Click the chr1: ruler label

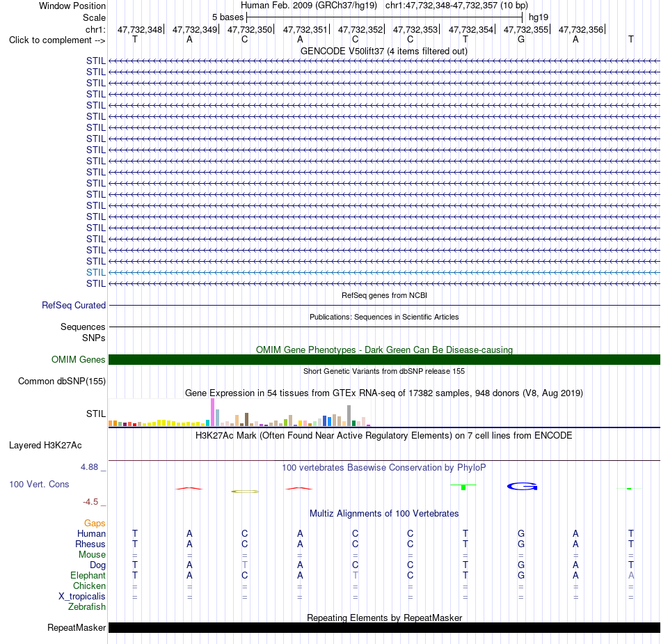[x=95, y=29]
